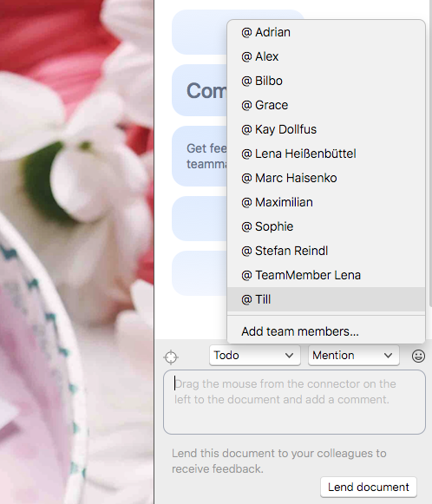Open the emoji picker smiley icon
This screenshot has height=504, width=432.
(418, 356)
